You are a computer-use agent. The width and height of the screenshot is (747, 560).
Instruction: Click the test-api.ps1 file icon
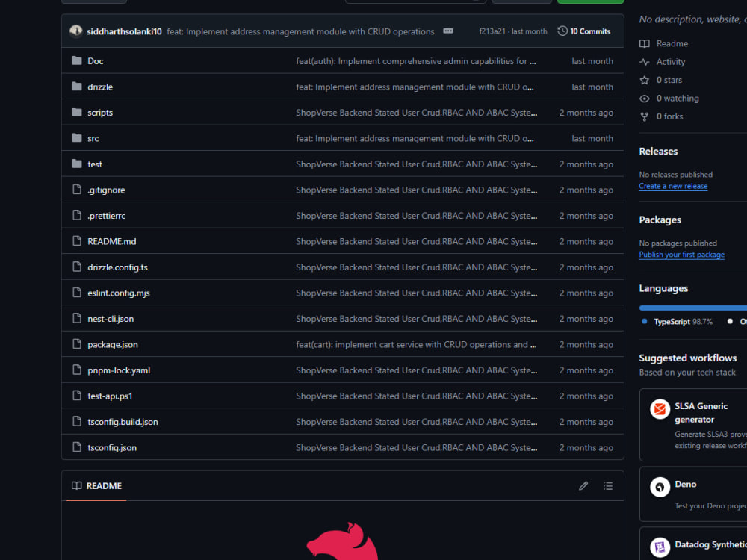(77, 395)
